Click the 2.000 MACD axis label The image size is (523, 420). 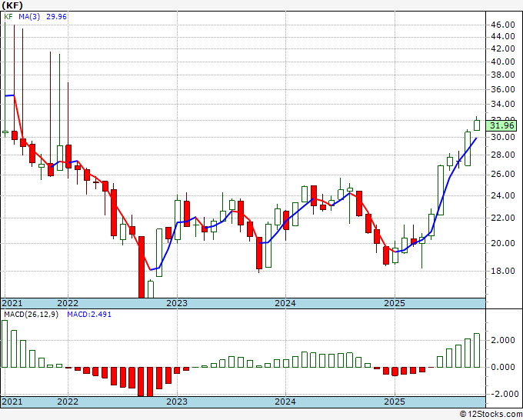point(504,340)
